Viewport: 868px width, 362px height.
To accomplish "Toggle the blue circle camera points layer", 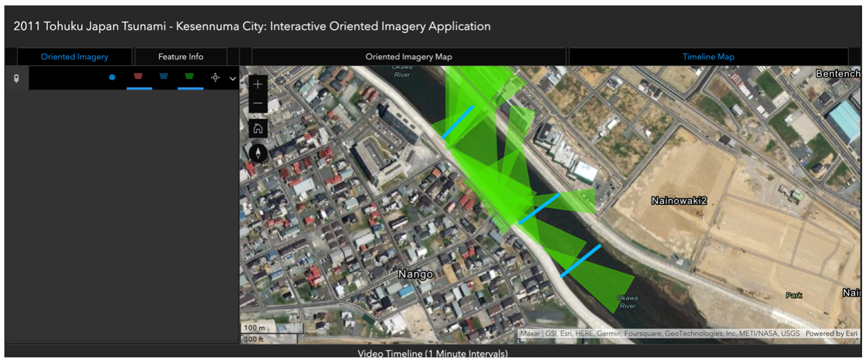I will (112, 77).
